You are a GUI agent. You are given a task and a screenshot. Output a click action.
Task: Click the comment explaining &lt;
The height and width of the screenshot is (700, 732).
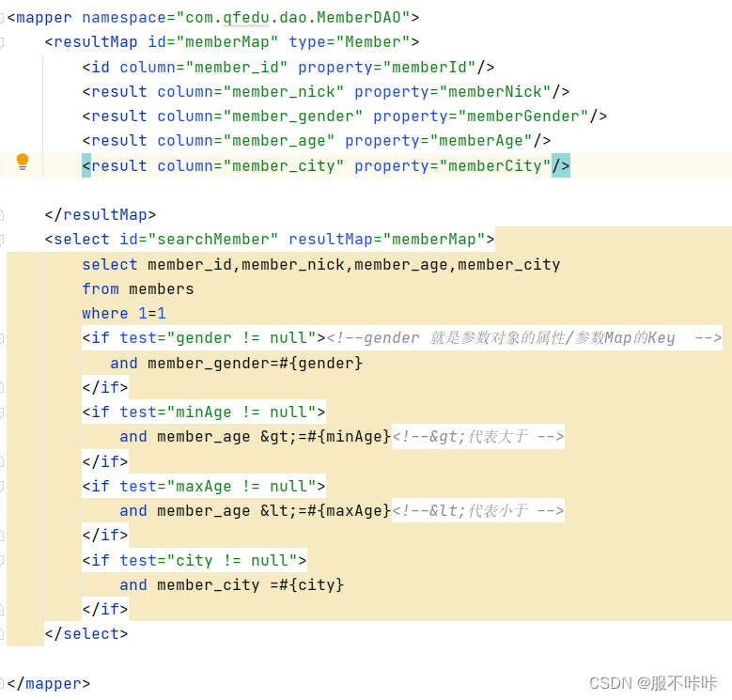pos(478,510)
